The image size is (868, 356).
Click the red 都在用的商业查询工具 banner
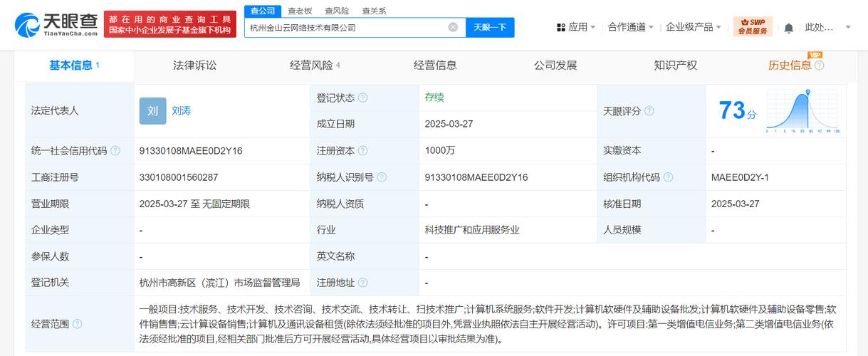point(169,25)
